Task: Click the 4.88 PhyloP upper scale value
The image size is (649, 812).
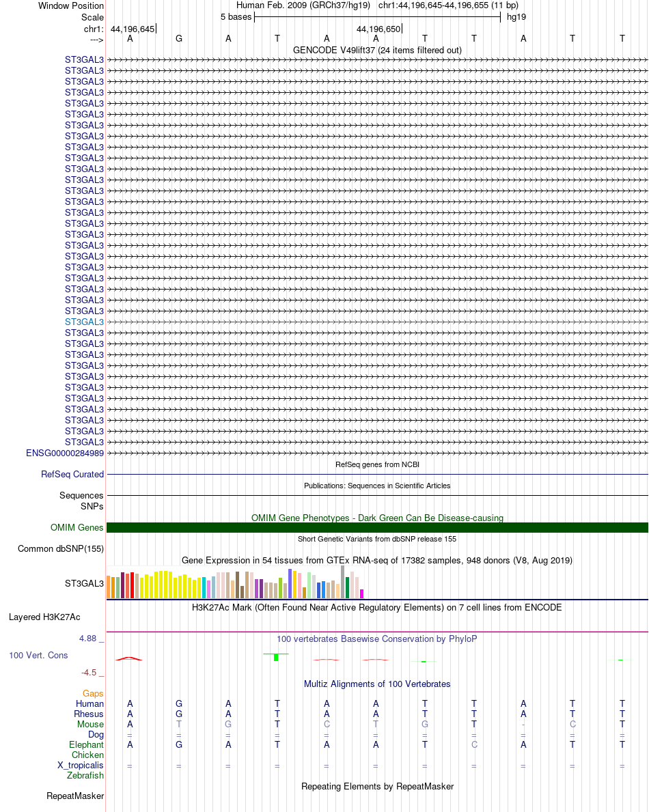Action: [88, 639]
